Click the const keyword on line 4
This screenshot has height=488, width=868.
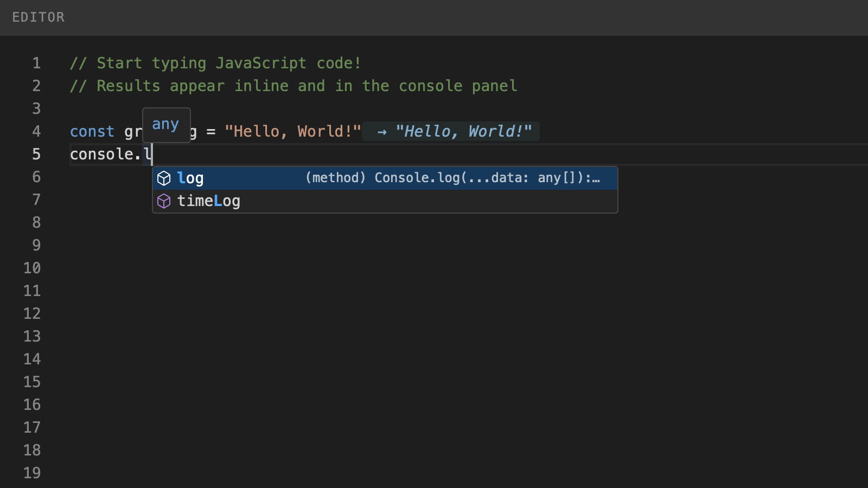pyautogui.click(x=92, y=131)
